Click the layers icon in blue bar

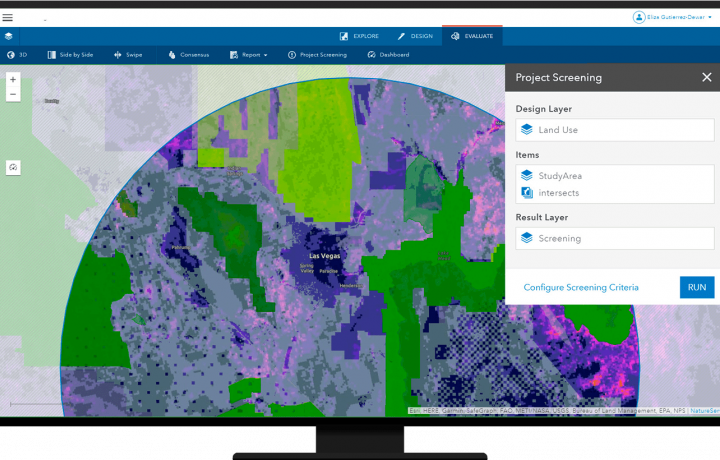pyautogui.click(x=9, y=36)
